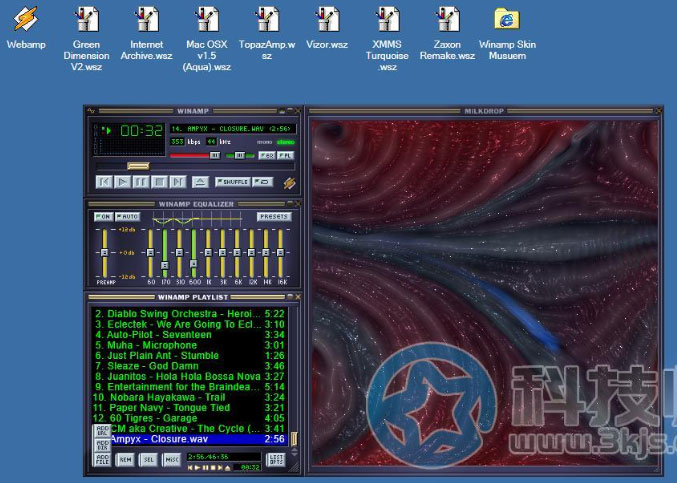Open TopazAmp.wsz skin file
Viewport: 677px width, 483px height.
[267, 33]
